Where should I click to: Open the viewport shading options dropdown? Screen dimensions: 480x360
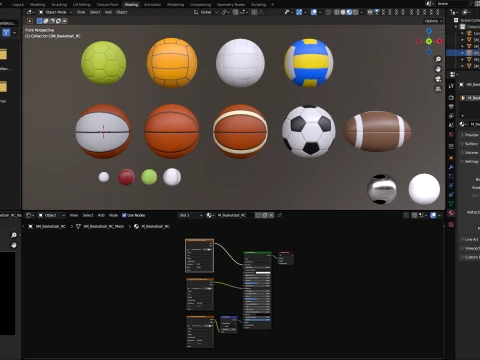coord(362,12)
